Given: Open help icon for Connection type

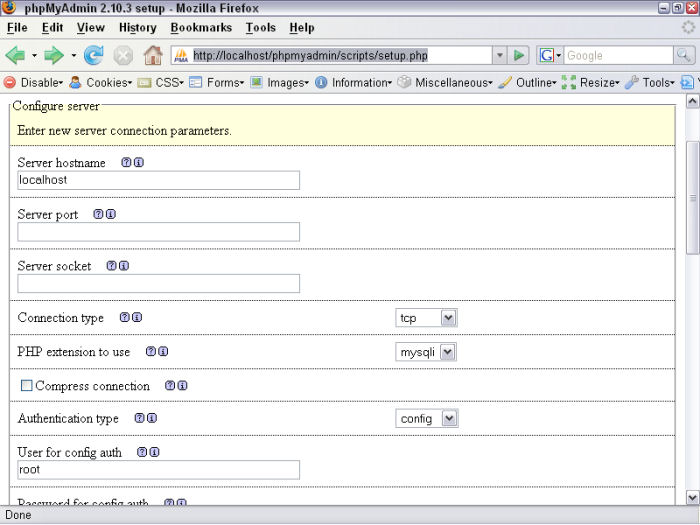Looking at the screenshot, I should point(125,317).
